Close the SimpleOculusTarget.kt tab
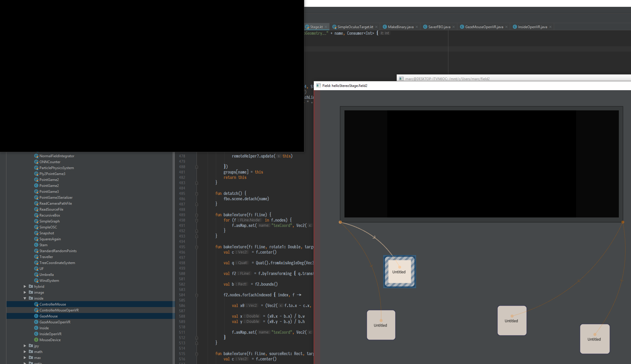This screenshot has height=364, width=631. pos(376,27)
